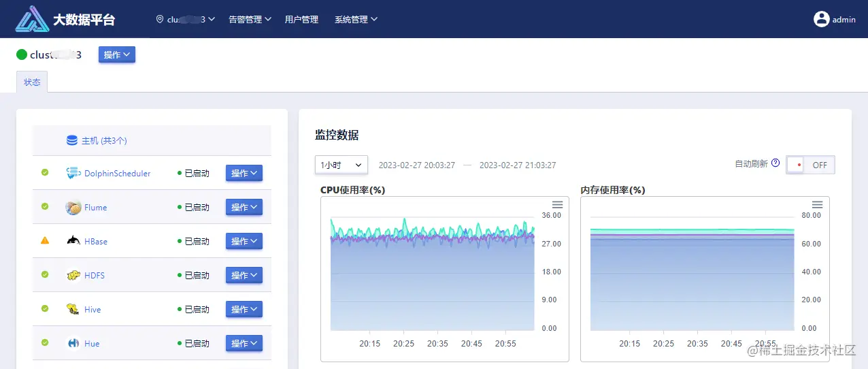This screenshot has height=369, width=868.
Task: Click HDFS green health check icon
Action: [45, 274]
